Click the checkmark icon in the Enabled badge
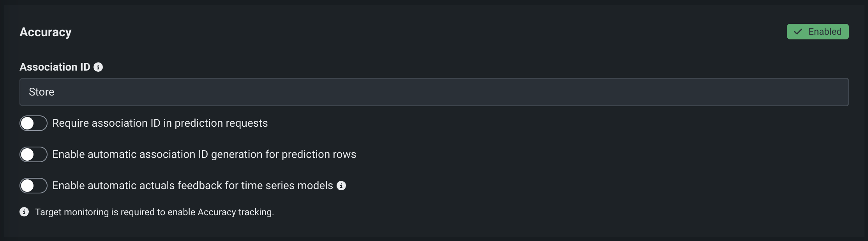868x241 pixels. pos(798,32)
